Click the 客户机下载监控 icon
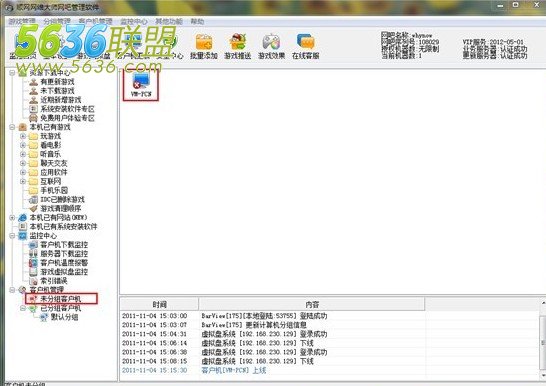 click(33, 245)
